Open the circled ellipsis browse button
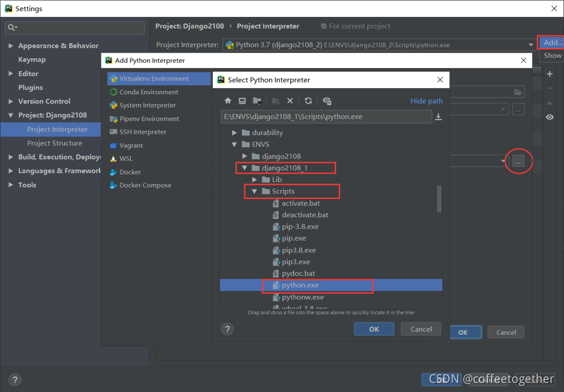Viewport: 564px width, 392px height. point(518,162)
